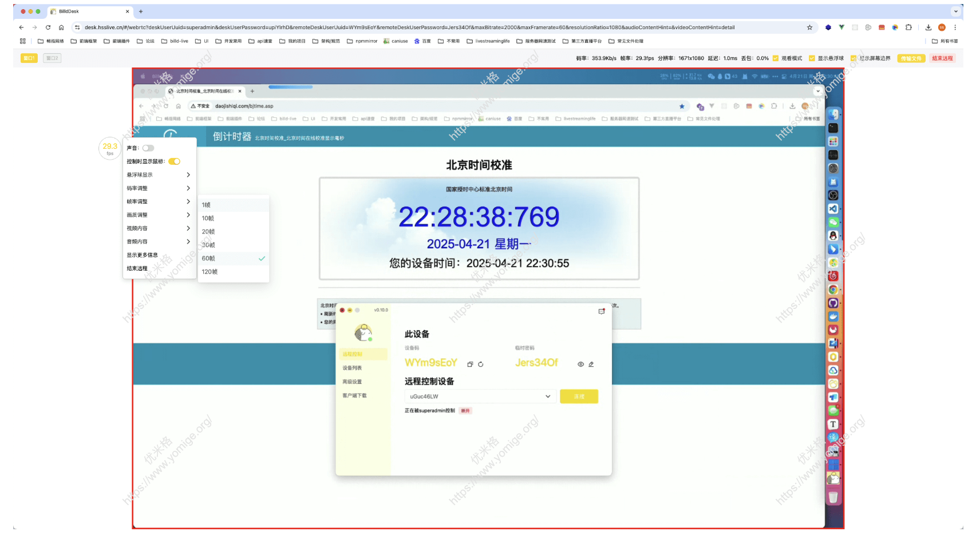Uncheck the 观看模式 checkbox
This screenshot has width=980, height=547.
(x=776, y=58)
